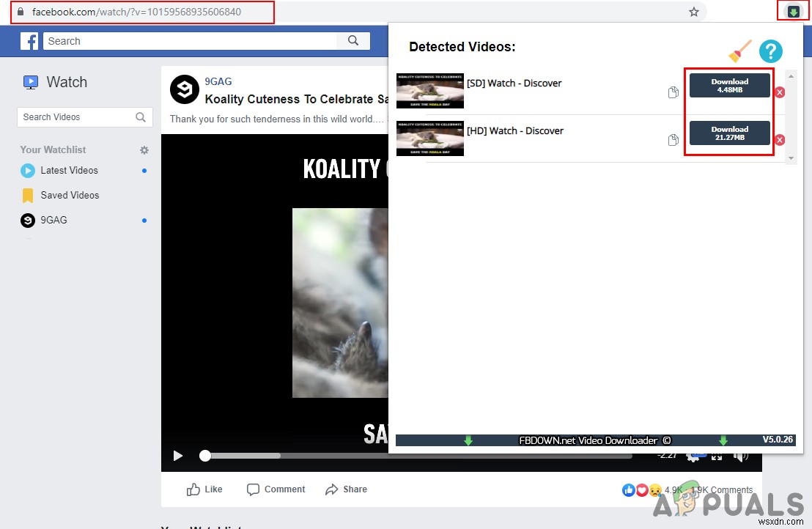The image size is (812, 529).
Task: Clear detected videos using the broom icon
Action: click(739, 50)
